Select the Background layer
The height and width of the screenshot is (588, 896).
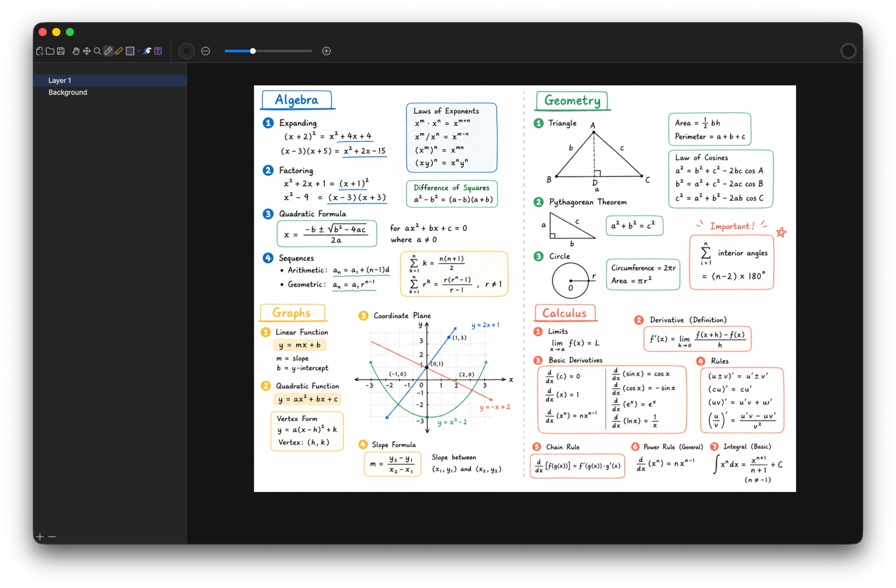(x=110, y=93)
